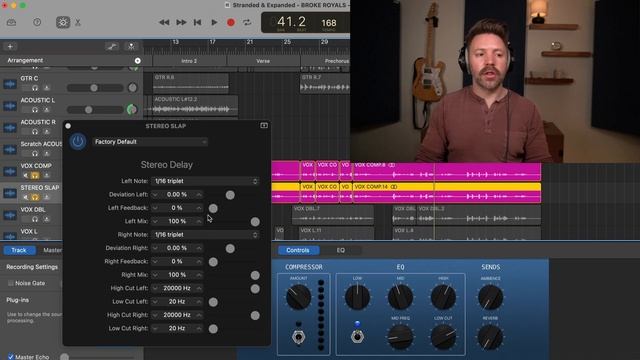Switch to the Track tab

tap(19, 250)
